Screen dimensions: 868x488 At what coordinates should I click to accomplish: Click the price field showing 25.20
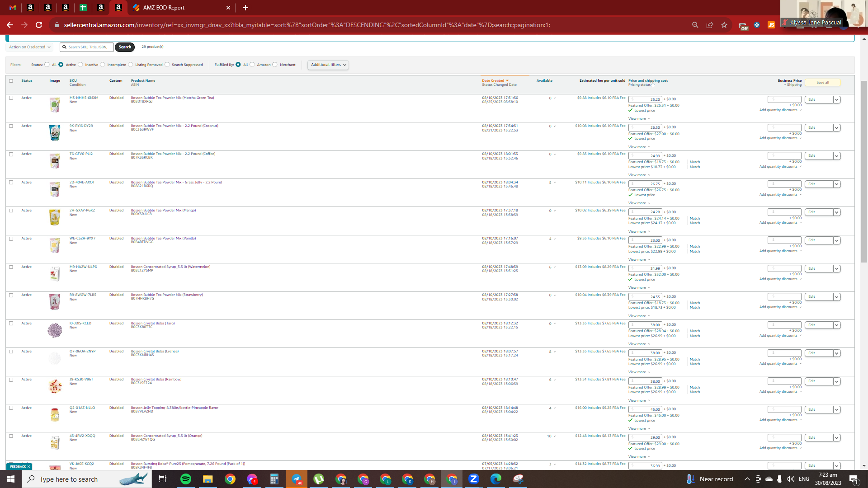coord(645,99)
